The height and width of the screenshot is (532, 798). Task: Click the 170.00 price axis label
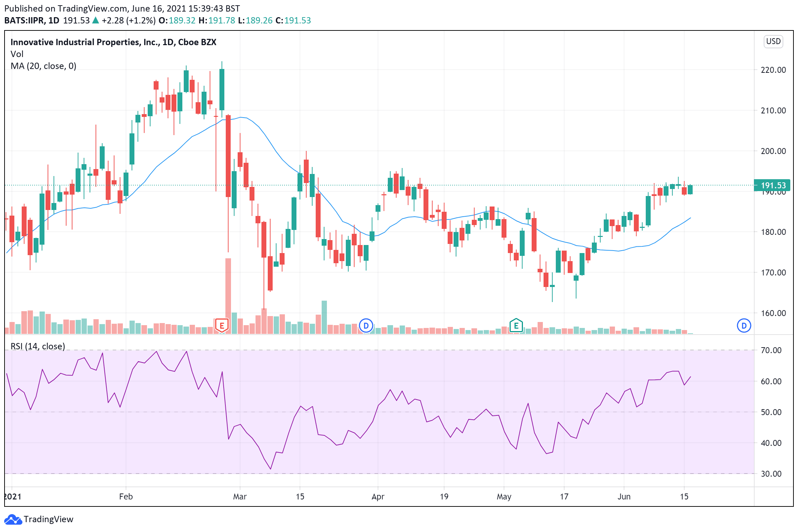point(773,273)
